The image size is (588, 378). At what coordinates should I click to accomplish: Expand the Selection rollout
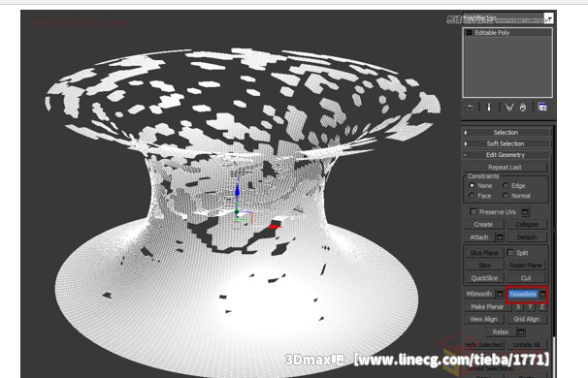coord(506,132)
